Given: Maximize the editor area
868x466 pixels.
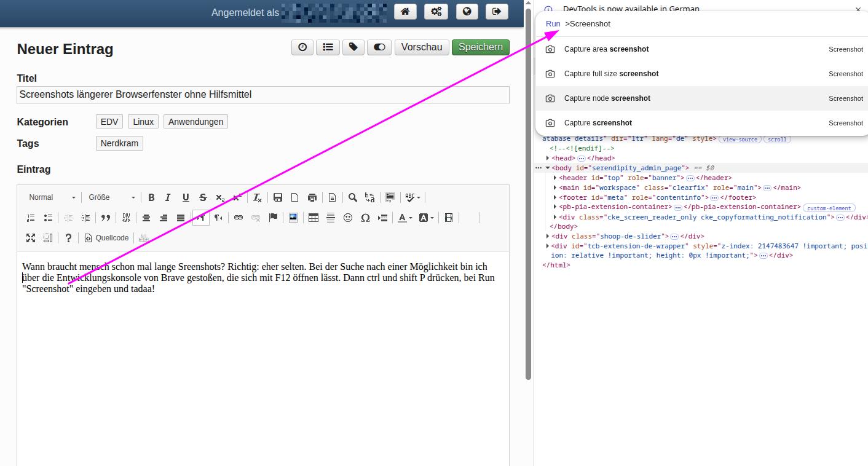Looking at the screenshot, I should pos(31,238).
